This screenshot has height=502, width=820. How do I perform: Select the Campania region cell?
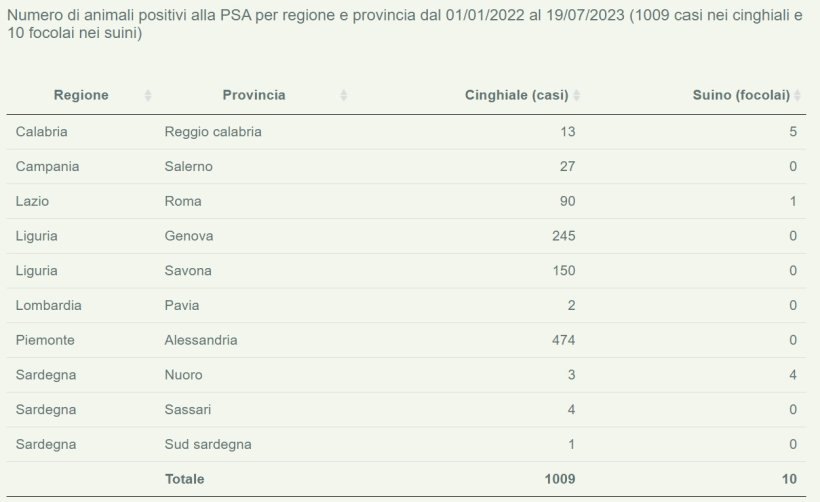click(47, 166)
